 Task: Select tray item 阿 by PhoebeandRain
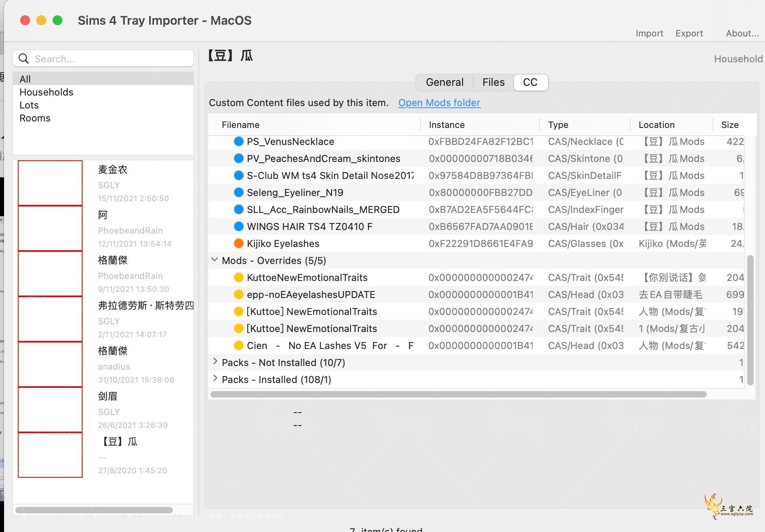[x=103, y=228]
